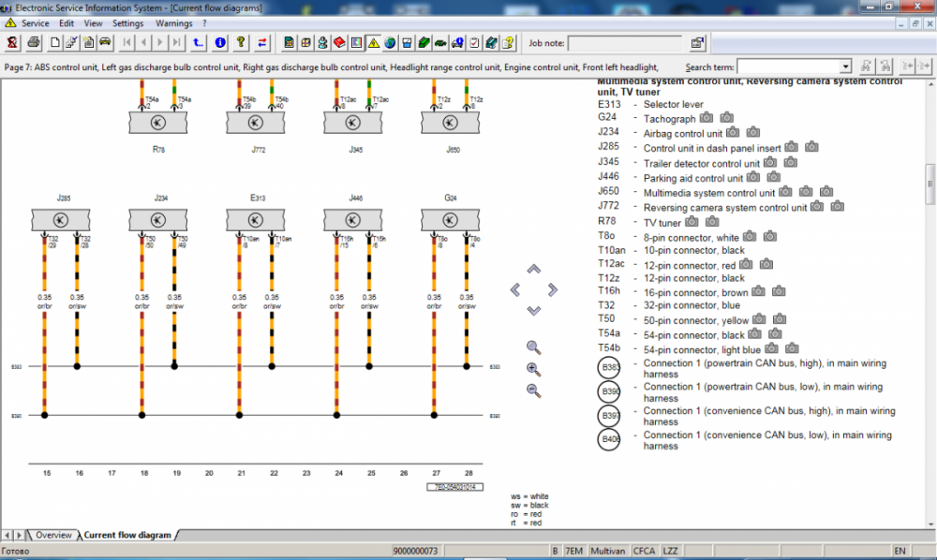Open the Warnings menu

point(174,22)
